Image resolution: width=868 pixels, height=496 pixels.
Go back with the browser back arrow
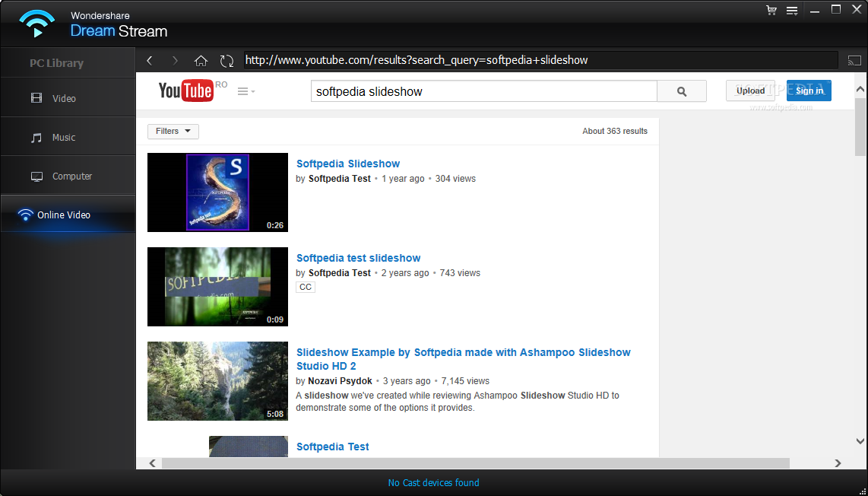click(x=150, y=60)
